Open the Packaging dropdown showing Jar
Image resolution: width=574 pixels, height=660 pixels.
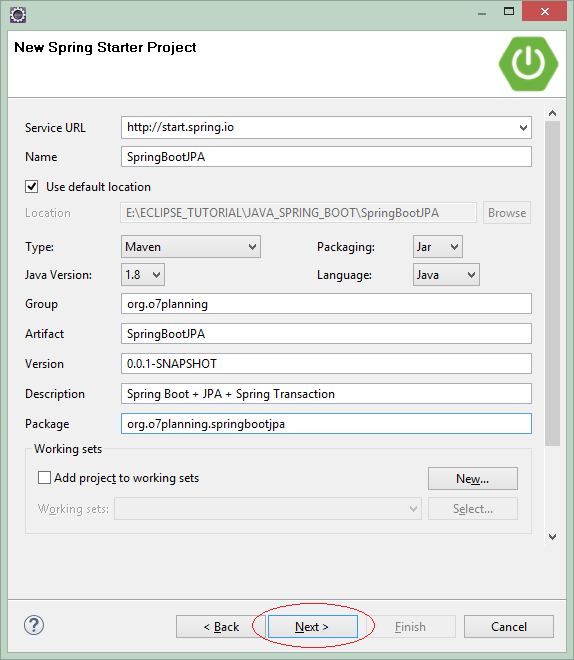[438, 247]
